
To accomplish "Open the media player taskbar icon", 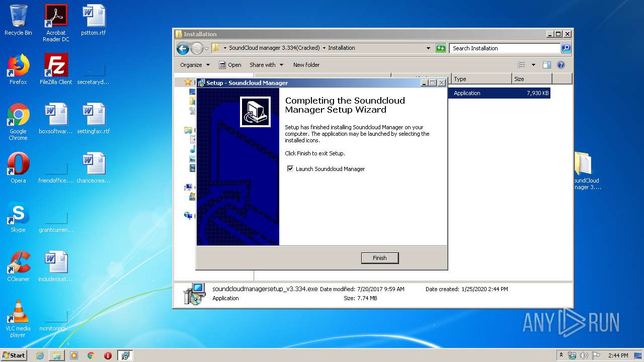I will (x=74, y=355).
